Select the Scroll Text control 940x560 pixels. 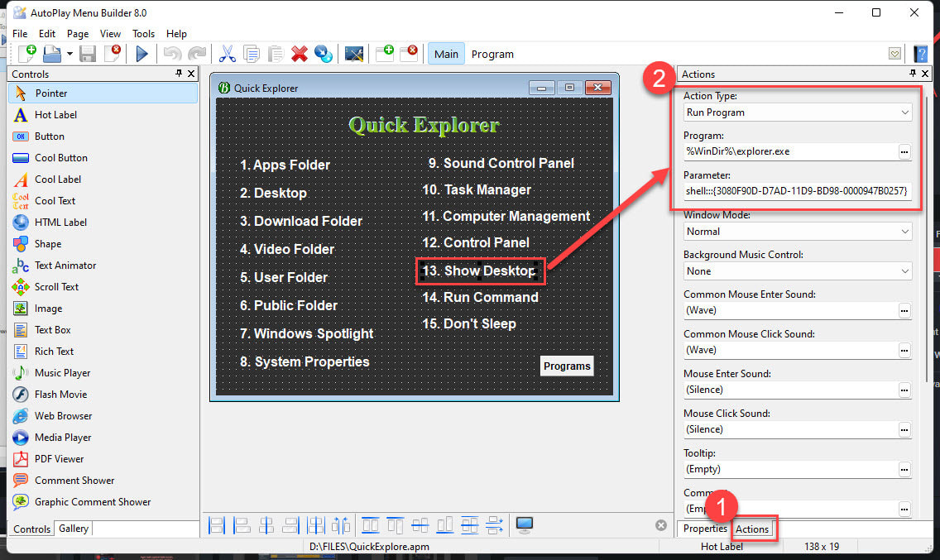[x=103, y=286]
